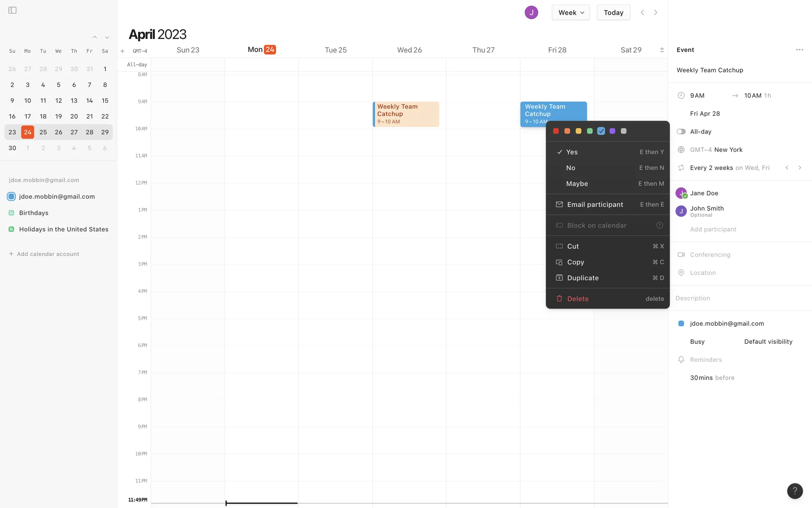812x508 pixels.
Task: Expand mini calendar to next month chevron
Action: pos(107,37)
